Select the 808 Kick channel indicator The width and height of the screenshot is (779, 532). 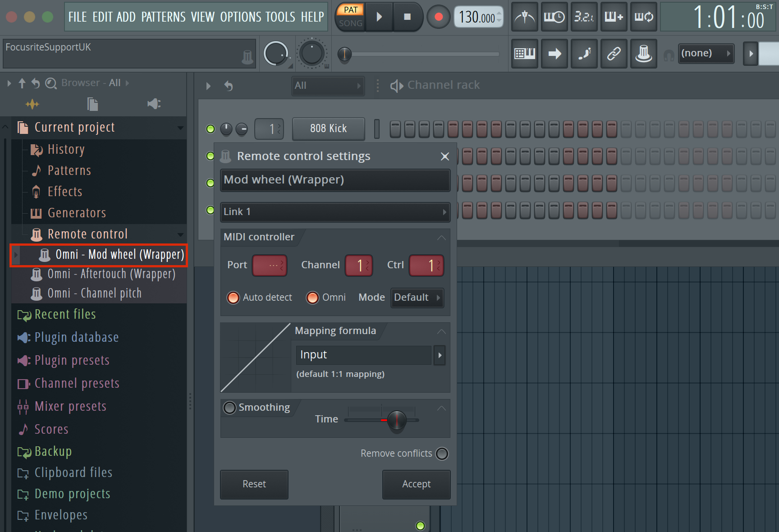point(377,129)
